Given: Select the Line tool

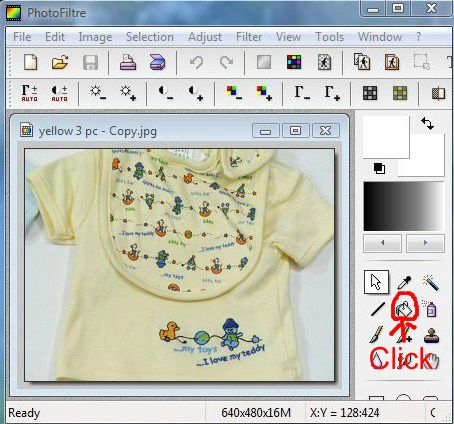Looking at the screenshot, I should pyautogui.click(x=377, y=309).
